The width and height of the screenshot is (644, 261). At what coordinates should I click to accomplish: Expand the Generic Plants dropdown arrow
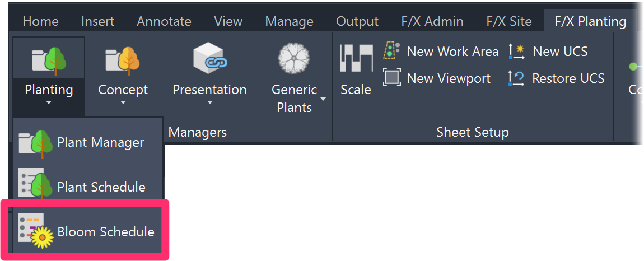(324, 99)
